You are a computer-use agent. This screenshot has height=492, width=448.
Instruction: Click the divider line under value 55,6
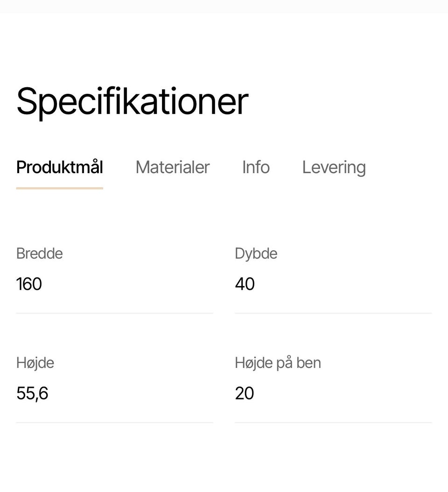pos(114,422)
